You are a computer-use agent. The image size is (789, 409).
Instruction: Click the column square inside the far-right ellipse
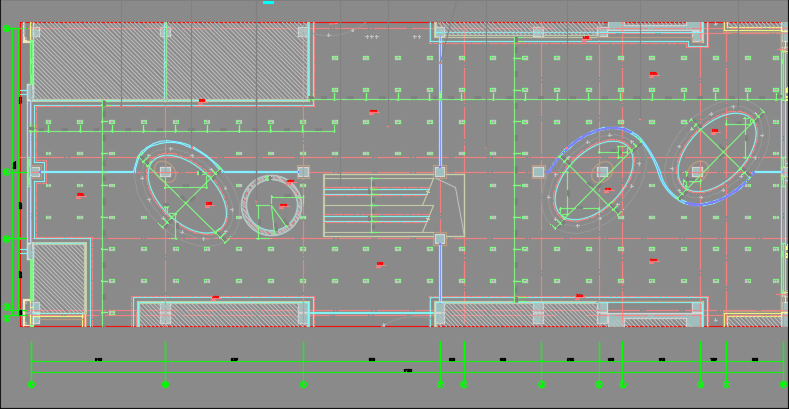tap(697, 172)
